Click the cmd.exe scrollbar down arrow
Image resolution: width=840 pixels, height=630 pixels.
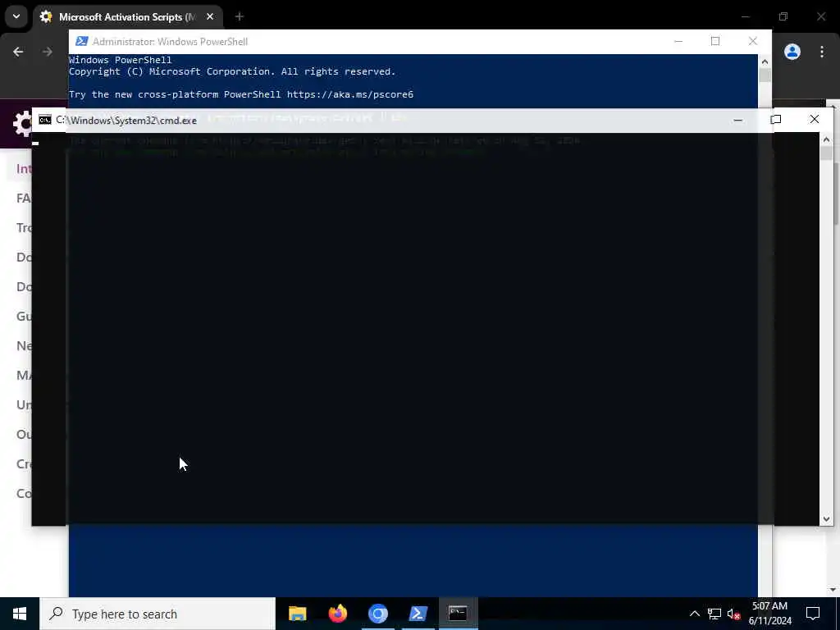coord(826,518)
